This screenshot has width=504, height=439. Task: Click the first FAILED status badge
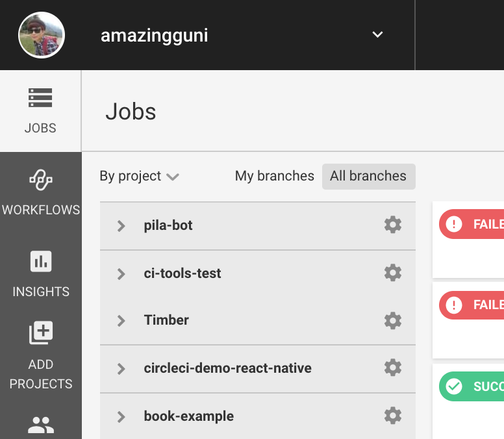(472, 224)
